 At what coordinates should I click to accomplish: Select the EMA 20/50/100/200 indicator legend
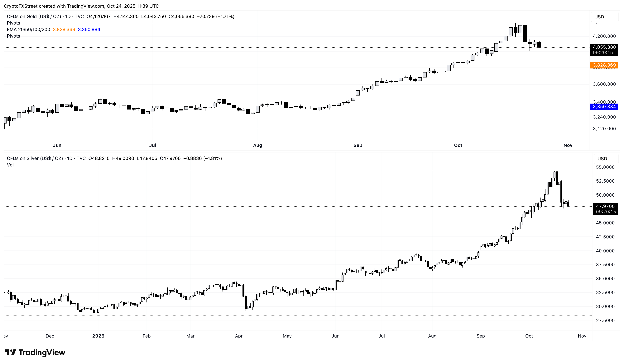tap(28, 29)
